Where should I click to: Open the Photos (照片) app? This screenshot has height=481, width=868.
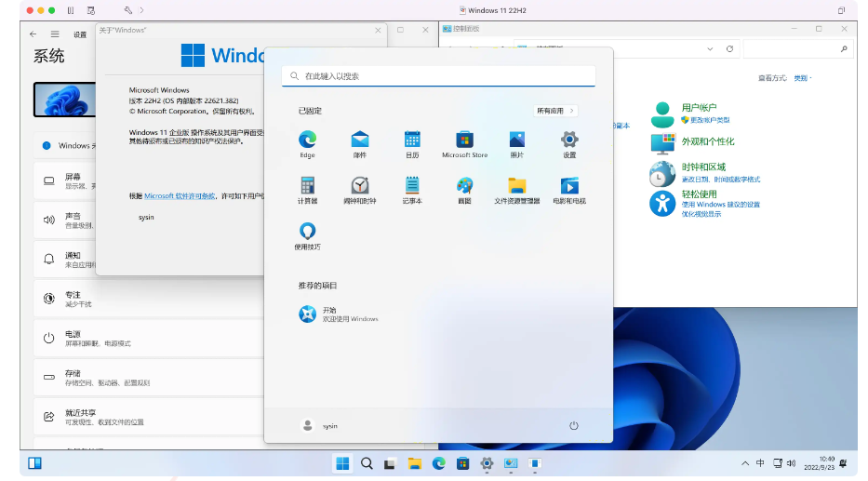point(517,144)
